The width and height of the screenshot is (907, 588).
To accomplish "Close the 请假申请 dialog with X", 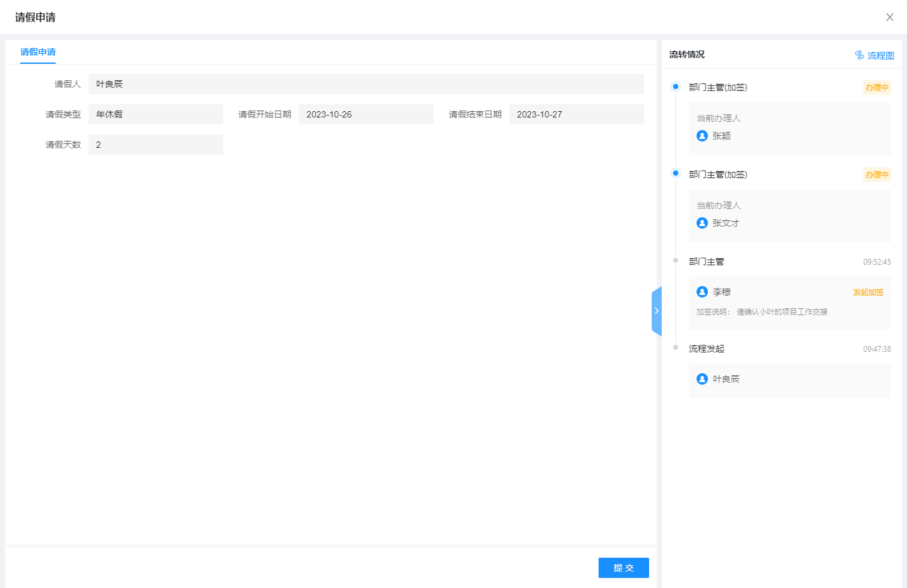I will pyautogui.click(x=889, y=17).
